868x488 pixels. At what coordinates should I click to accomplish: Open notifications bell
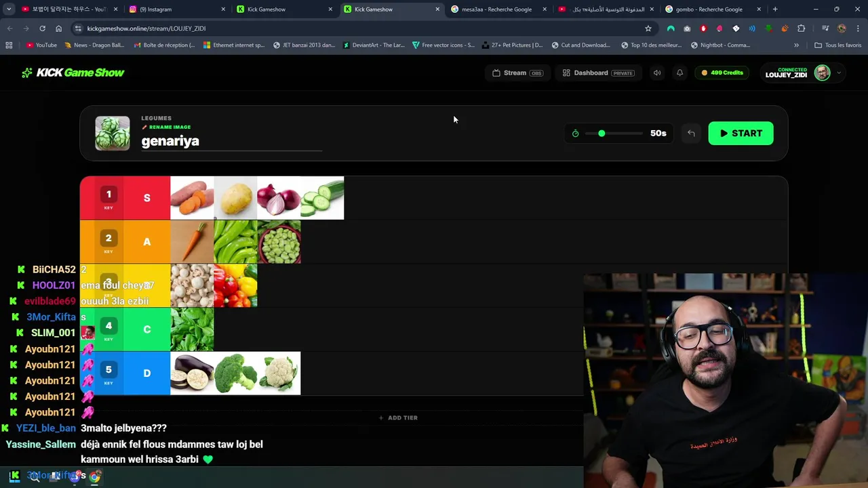pyautogui.click(x=679, y=73)
